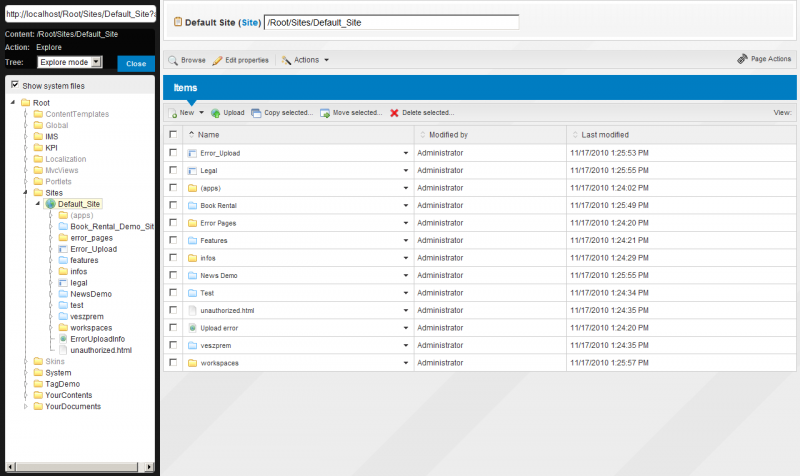
Task: Click the Features folder icon in list
Action: [x=192, y=240]
